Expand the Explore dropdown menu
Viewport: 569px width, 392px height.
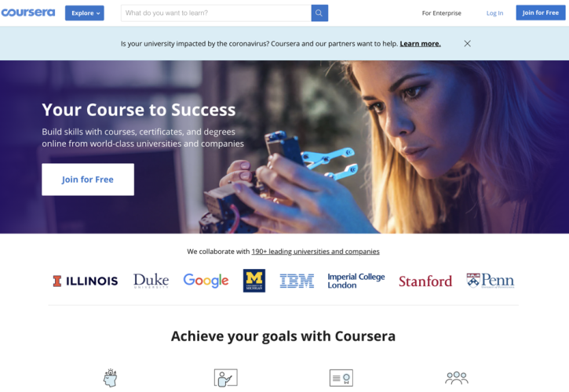pos(85,13)
